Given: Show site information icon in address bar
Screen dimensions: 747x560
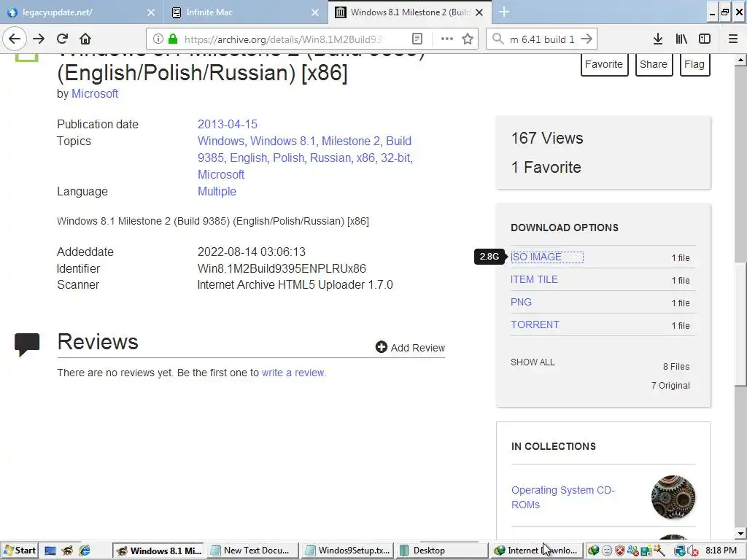Looking at the screenshot, I should tap(158, 39).
